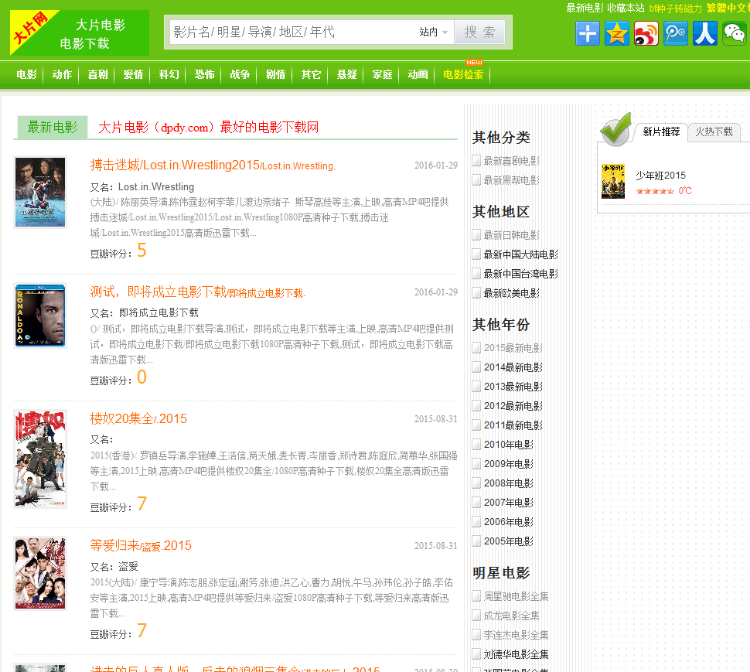Share via WeChat icon
The image size is (750, 672).
[x=735, y=34]
